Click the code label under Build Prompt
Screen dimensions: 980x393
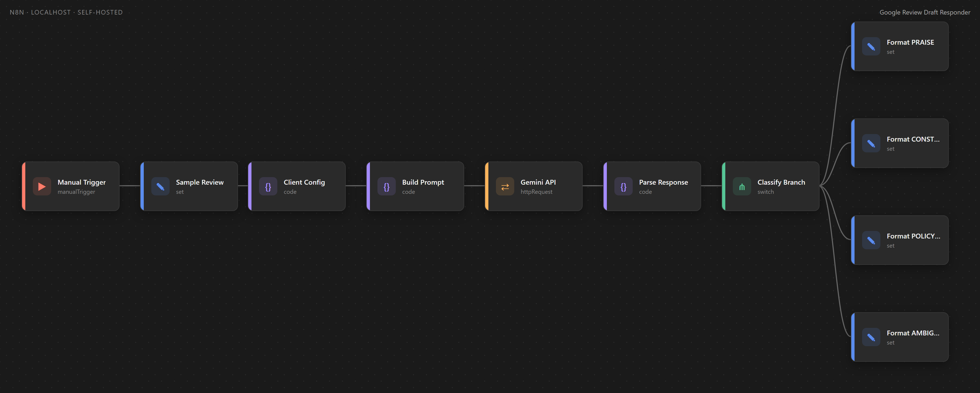[x=408, y=192]
